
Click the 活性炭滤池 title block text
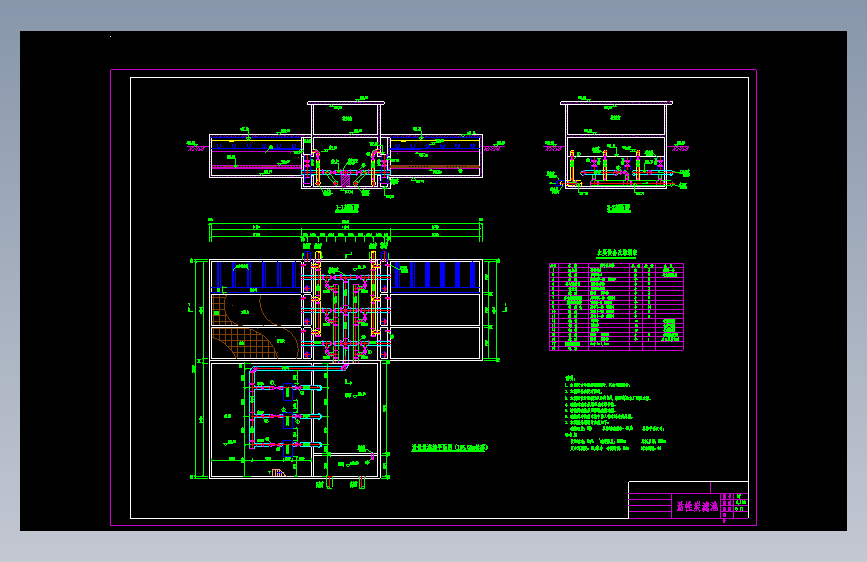[697, 506]
